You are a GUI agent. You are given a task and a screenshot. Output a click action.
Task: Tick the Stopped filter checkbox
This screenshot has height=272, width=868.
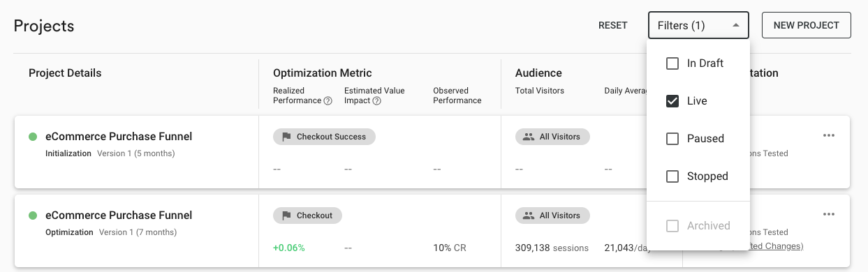click(672, 176)
